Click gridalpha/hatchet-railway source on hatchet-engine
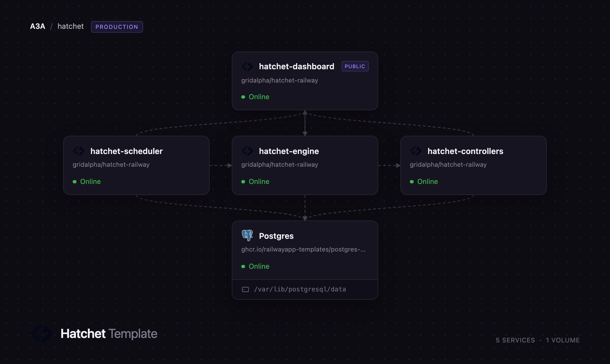Screen dimensions: 610x364 tap(279, 165)
